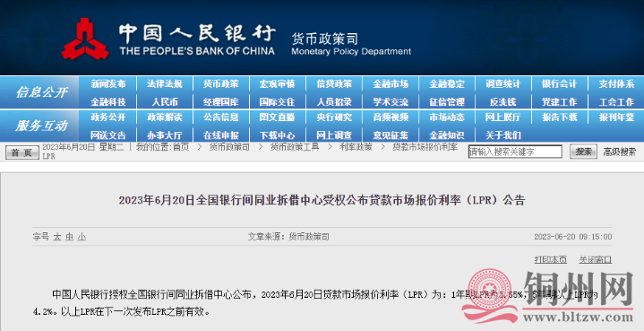The height and width of the screenshot is (331, 644).
Task: Select 反洗钱 in the navigation
Action: tap(503, 101)
